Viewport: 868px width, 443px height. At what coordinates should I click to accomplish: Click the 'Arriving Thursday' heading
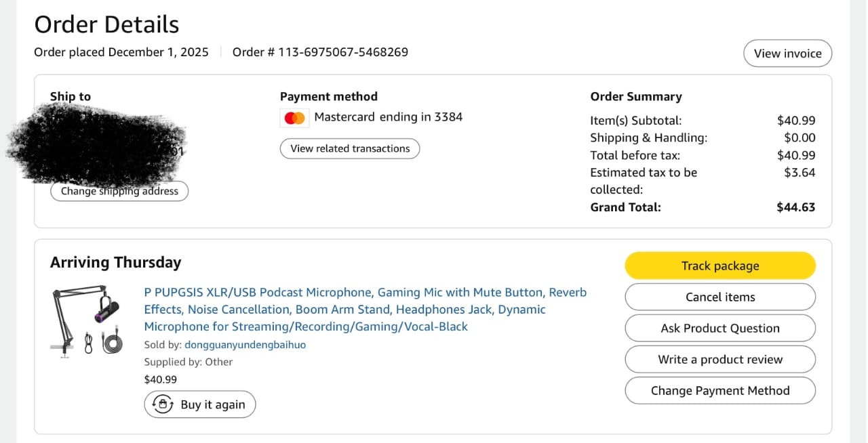click(116, 262)
